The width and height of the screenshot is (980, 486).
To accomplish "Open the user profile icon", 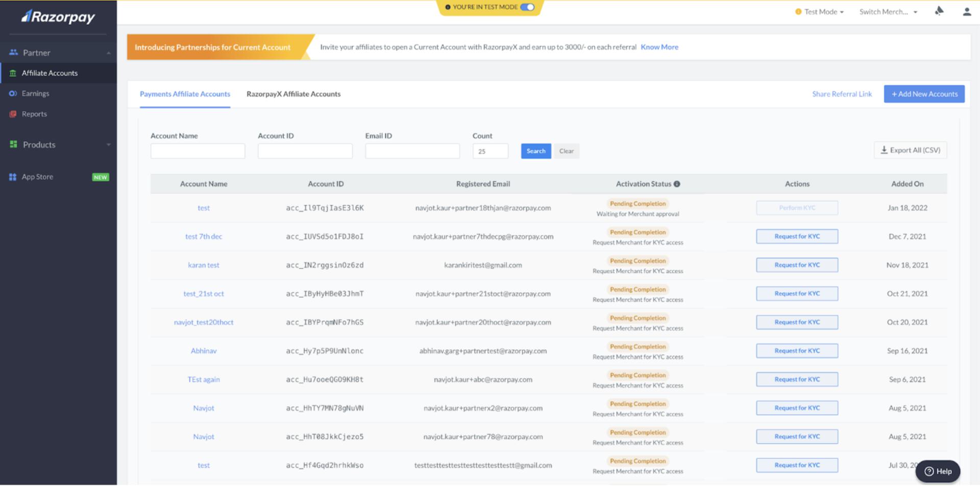I will (966, 12).
